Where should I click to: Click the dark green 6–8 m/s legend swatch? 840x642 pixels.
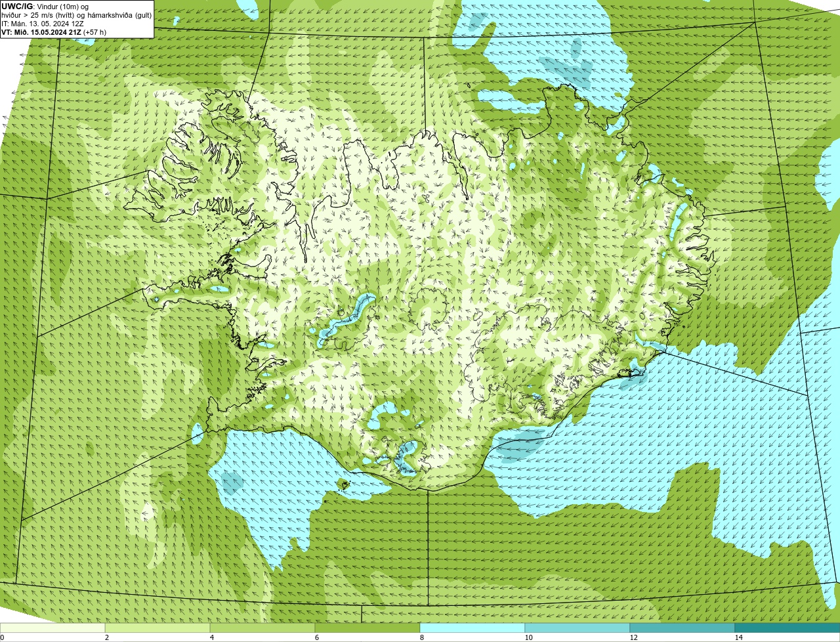click(367, 628)
